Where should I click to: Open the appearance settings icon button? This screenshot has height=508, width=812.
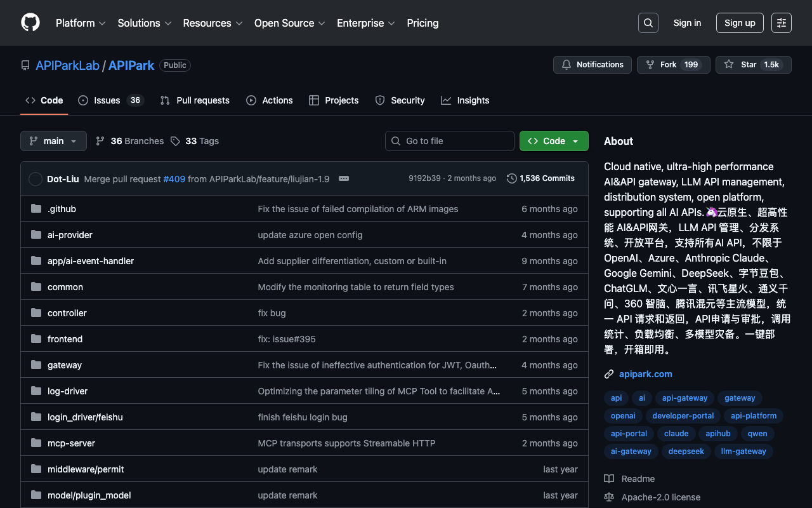click(781, 23)
